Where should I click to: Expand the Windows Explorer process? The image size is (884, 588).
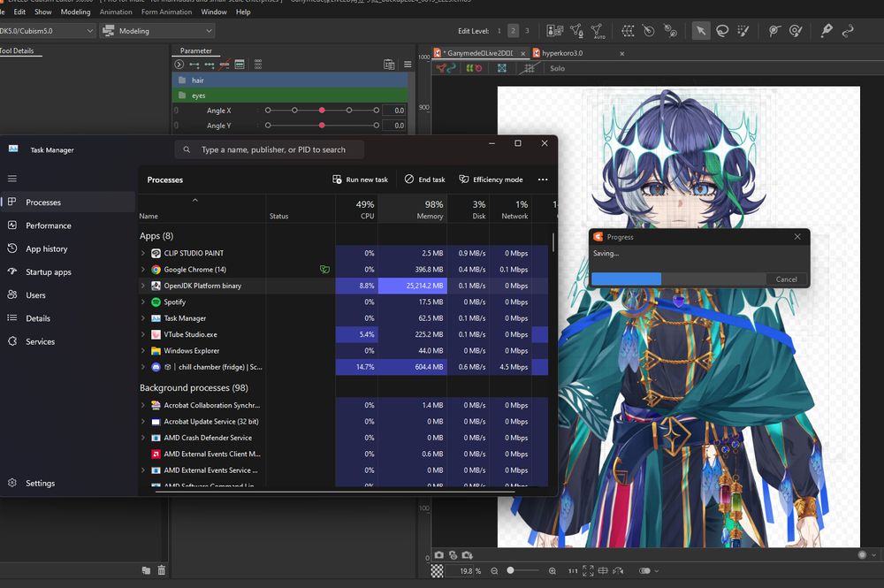[x=143, y=351]
